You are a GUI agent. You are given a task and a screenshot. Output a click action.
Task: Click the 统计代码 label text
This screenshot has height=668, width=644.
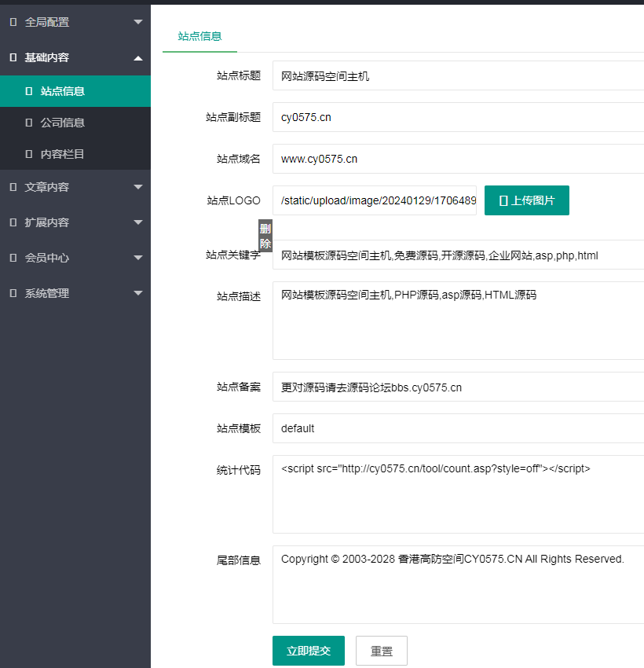239,470
